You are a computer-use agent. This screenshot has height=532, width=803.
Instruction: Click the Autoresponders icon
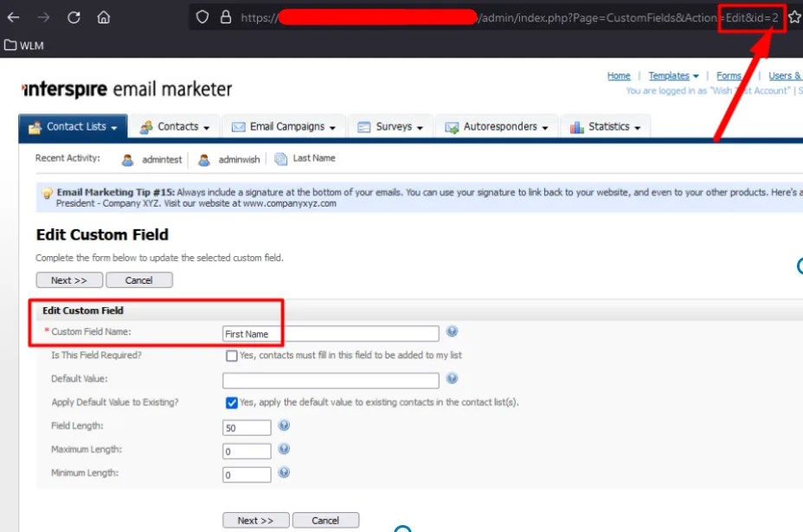450,126
